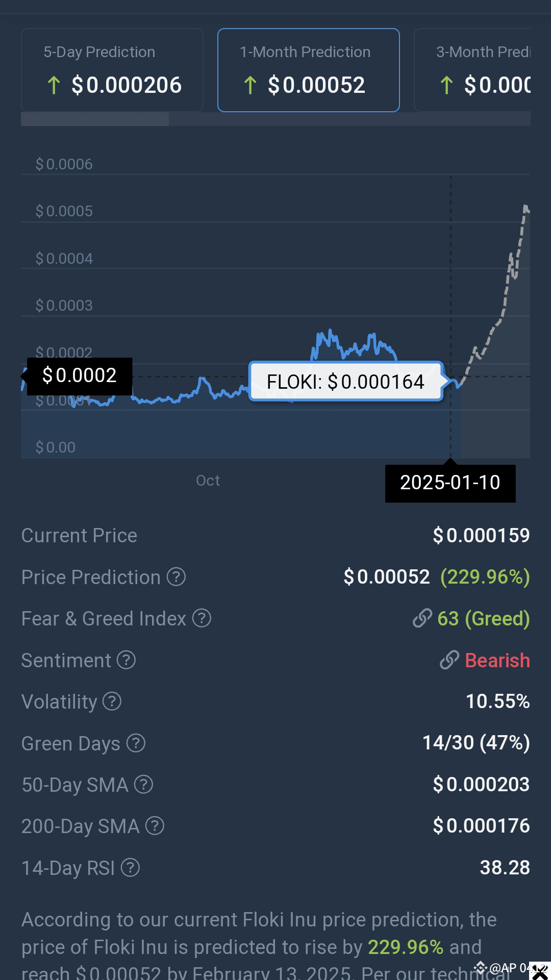Open help info for 14-Day RSI
The height and width of the screenshot is (980, 551).
pos(129,868)
